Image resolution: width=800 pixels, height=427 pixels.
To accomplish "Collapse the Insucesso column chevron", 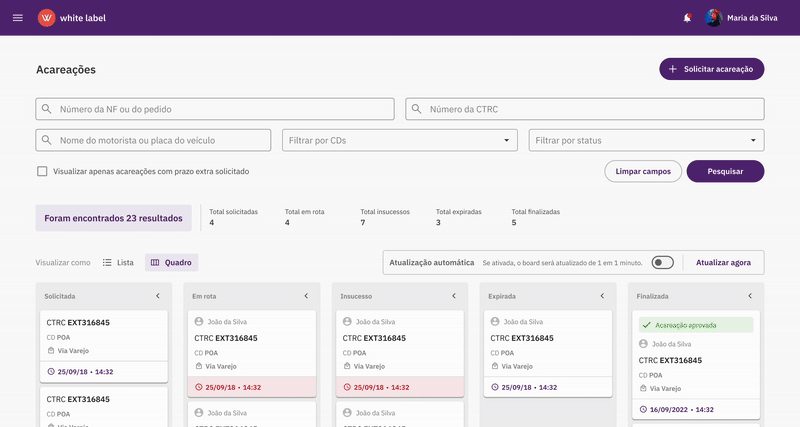I will pos(454,296).
